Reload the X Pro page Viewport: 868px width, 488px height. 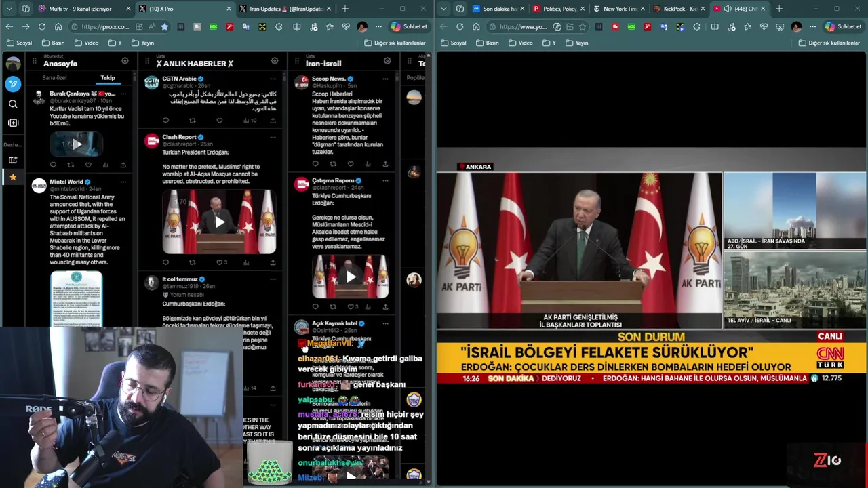pos(41,26)
